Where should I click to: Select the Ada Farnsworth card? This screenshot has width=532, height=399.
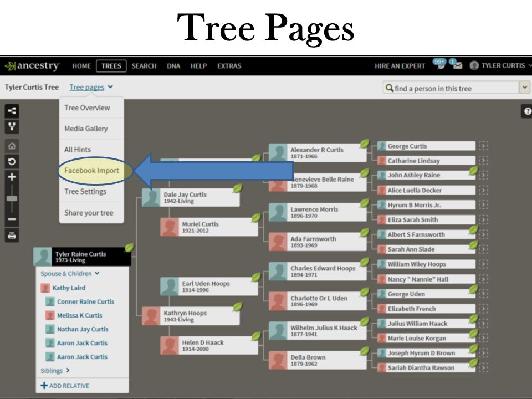318,242
